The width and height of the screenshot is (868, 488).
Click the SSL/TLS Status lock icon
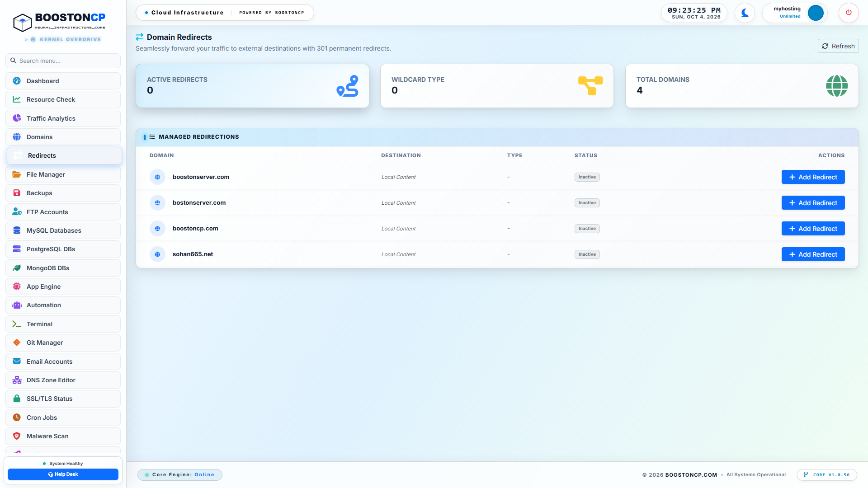click(x=17, y=399)
